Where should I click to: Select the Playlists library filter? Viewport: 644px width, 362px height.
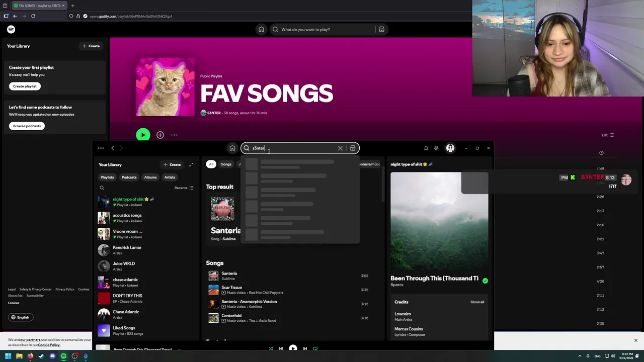click(107, 177)
